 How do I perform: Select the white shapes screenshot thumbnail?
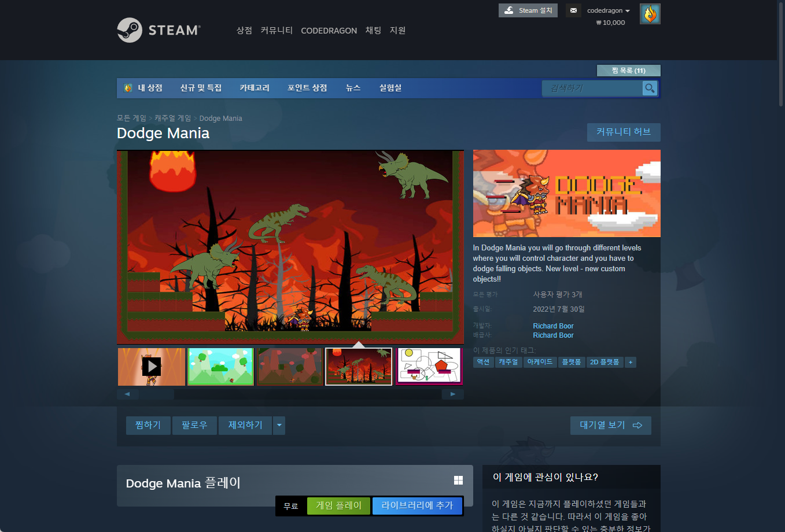click(x=428, y=367)
